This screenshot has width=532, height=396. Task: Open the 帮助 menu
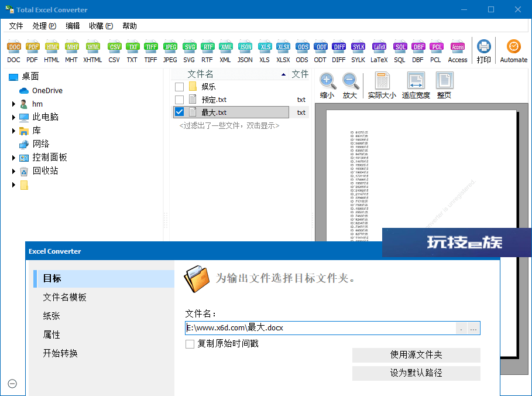129,26
